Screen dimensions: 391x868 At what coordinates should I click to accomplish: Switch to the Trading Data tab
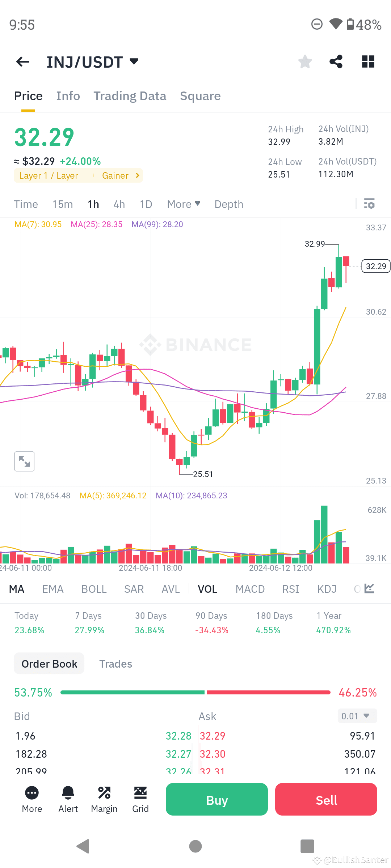pyautogui.click(x=130, y=96)
